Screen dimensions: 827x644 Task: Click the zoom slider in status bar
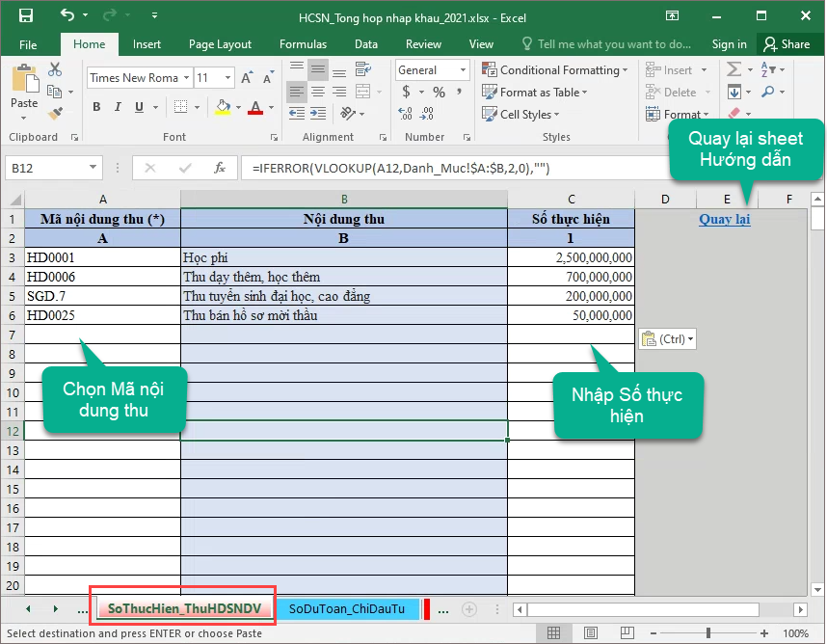pyautogui.click(x=709, y=633)
